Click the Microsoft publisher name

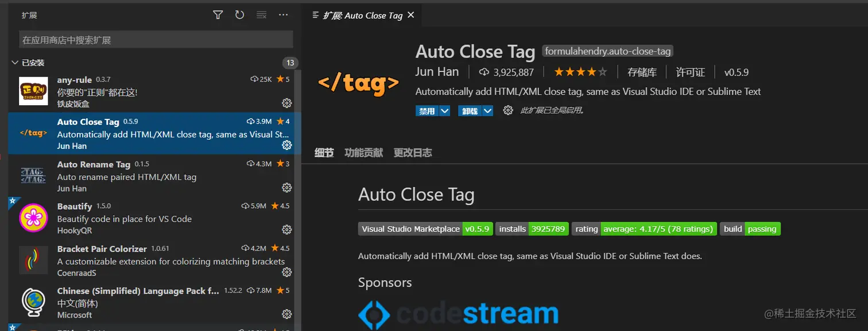coord(75,315)
